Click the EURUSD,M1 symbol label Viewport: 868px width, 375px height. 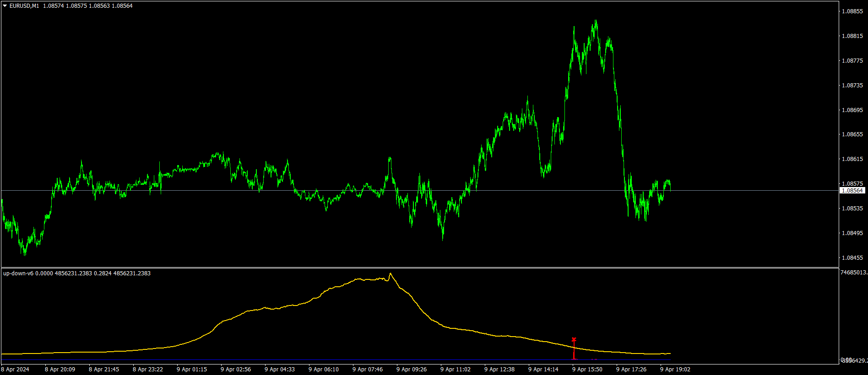24,6
